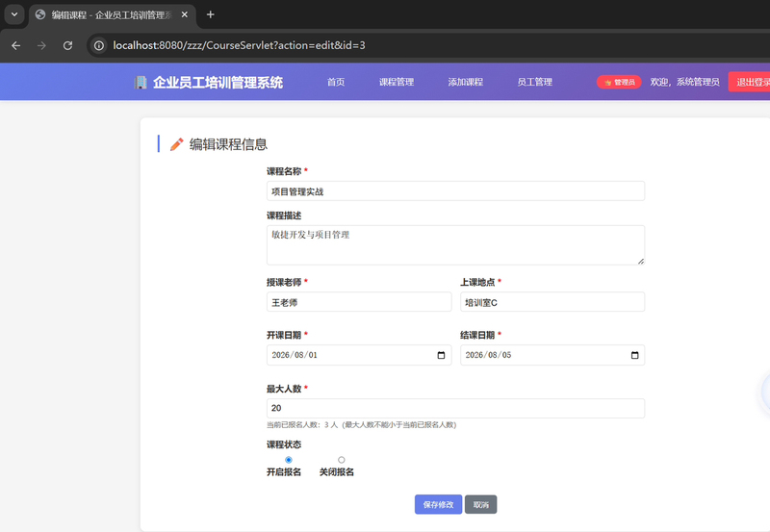Click the pencil icon beside 编辑课程信息
Viewport: 770px width, 532px height.
176,144
